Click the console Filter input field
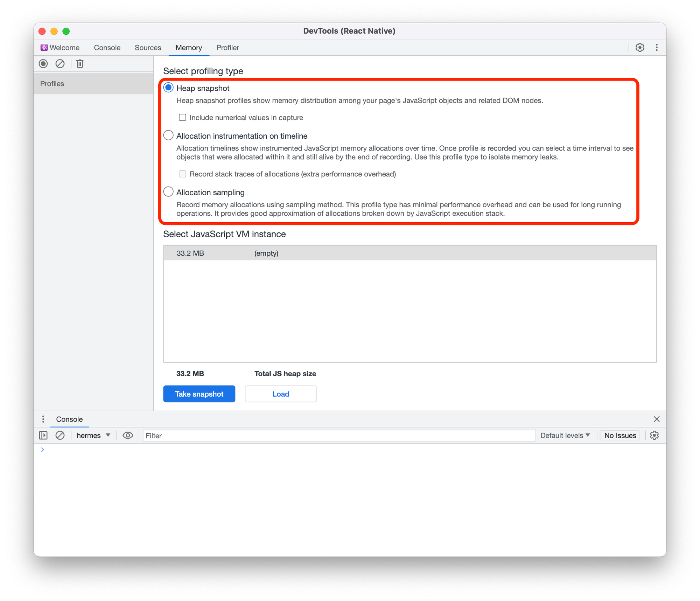This screenshot has width=700, height=601. coord(339,435)
